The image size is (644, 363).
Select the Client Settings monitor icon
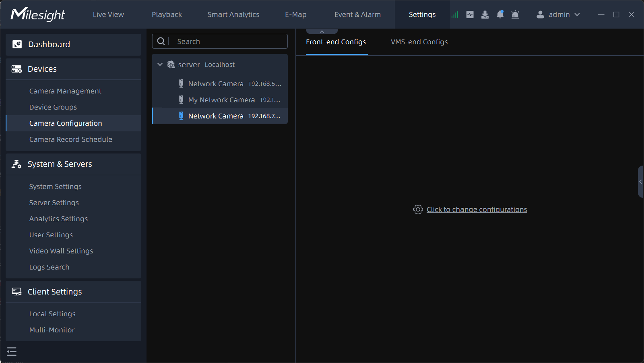[16, 291]
